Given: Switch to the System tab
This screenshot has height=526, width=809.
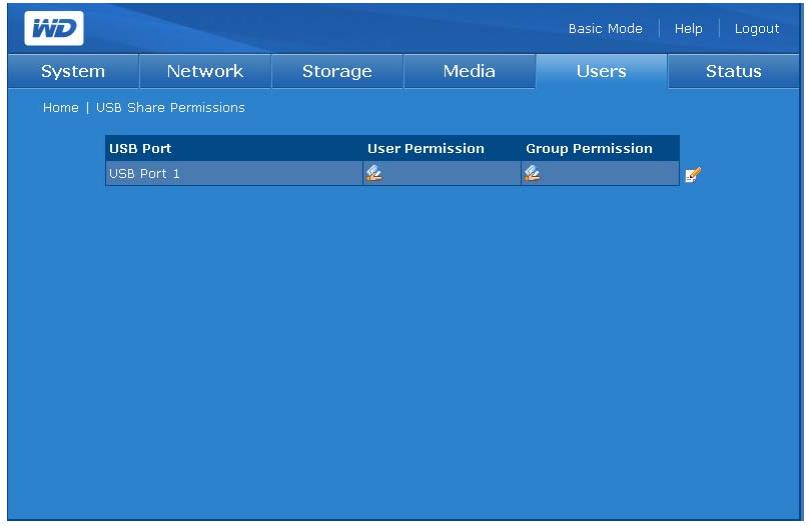Looking at the screenshot, I should [x=73, y=71].
